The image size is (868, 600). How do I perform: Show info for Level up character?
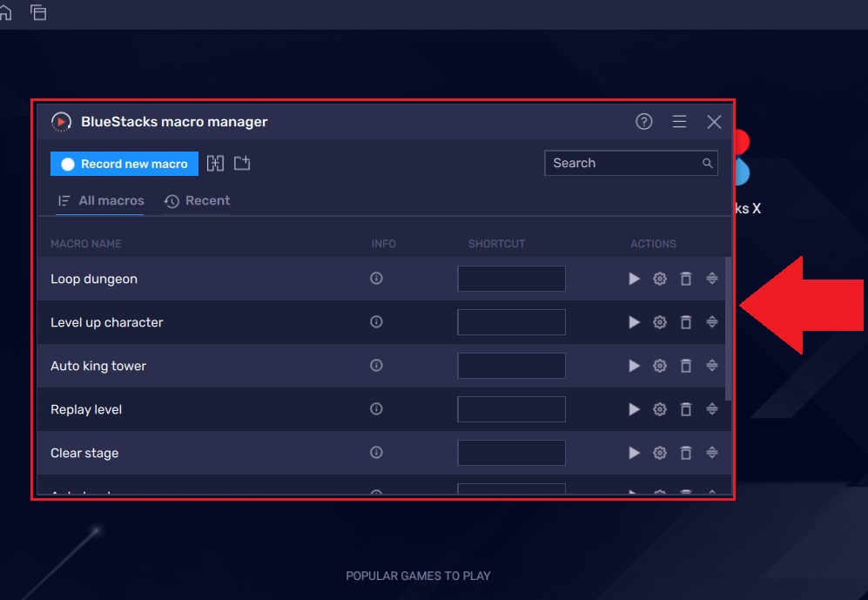click(376, 322)
